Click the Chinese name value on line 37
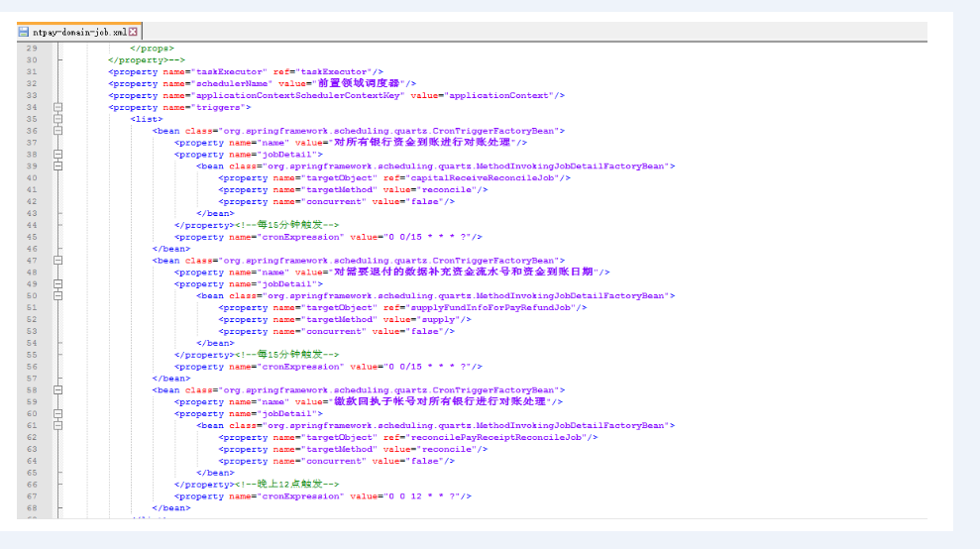This screenshot has width=980, height=549. click(422, 143)
